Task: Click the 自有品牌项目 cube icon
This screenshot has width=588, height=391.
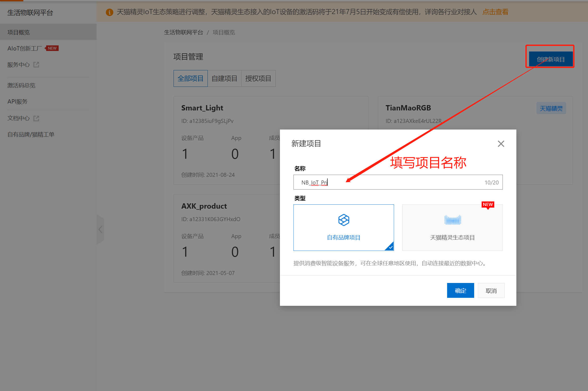Action: (x=344, y=220)
